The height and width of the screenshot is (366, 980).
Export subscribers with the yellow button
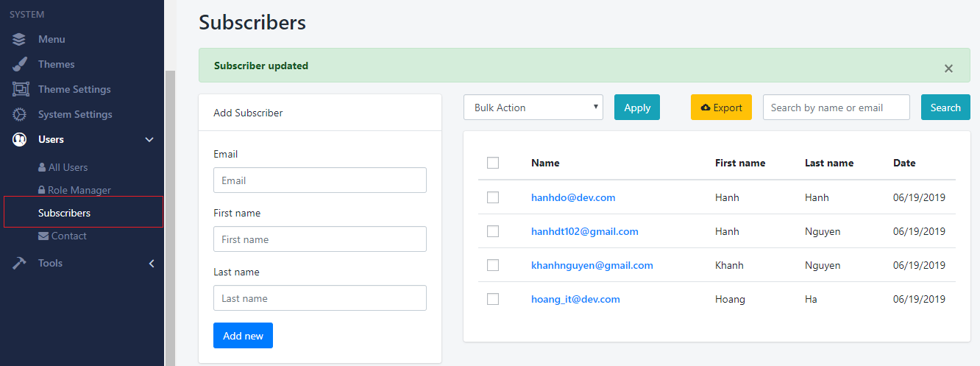[721, 108]
